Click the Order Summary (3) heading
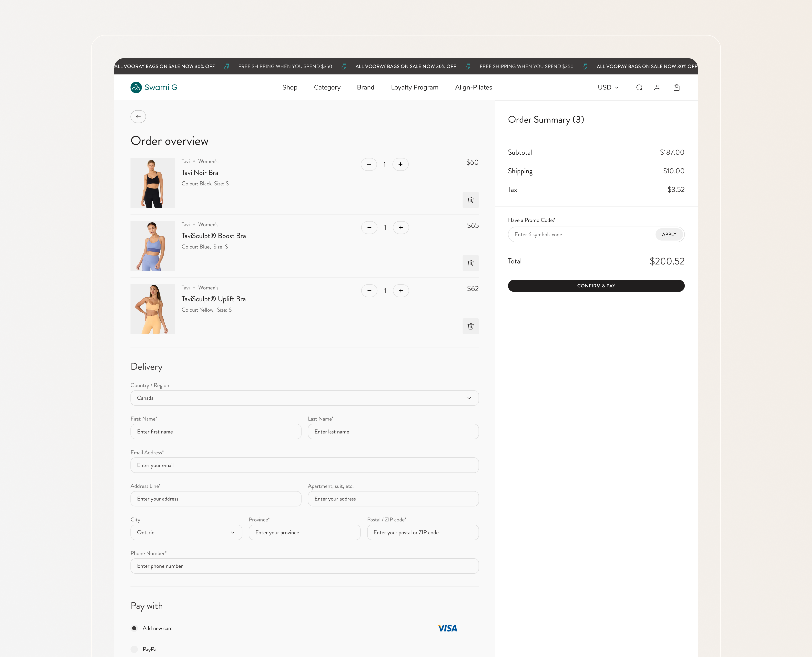The width and height of the screenshot is (812, 657). tap(546, 120)
